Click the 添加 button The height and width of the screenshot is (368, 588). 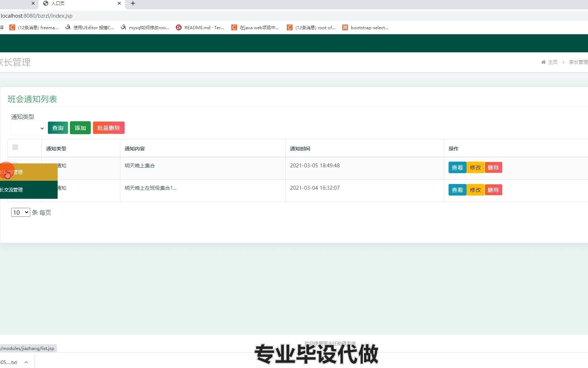[x=80, y=128]
